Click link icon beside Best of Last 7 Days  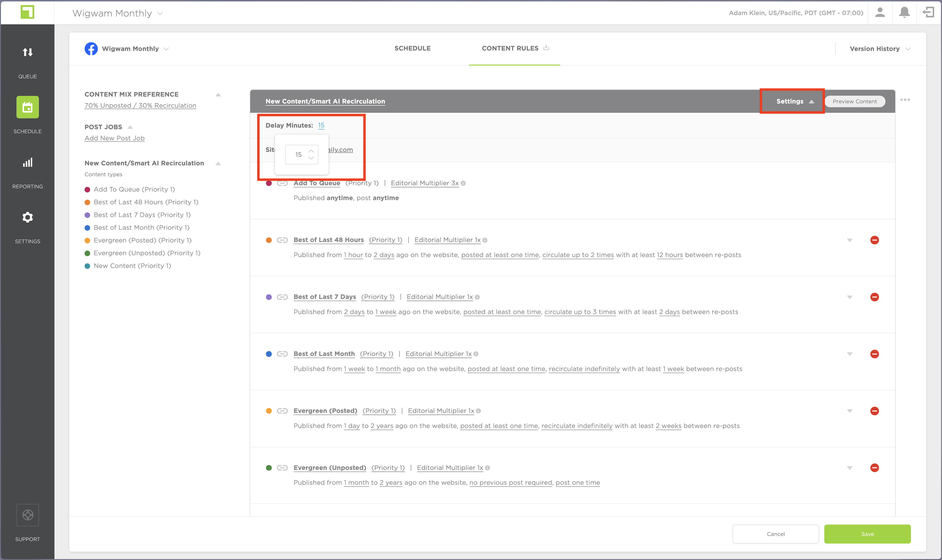coord(282,297)
